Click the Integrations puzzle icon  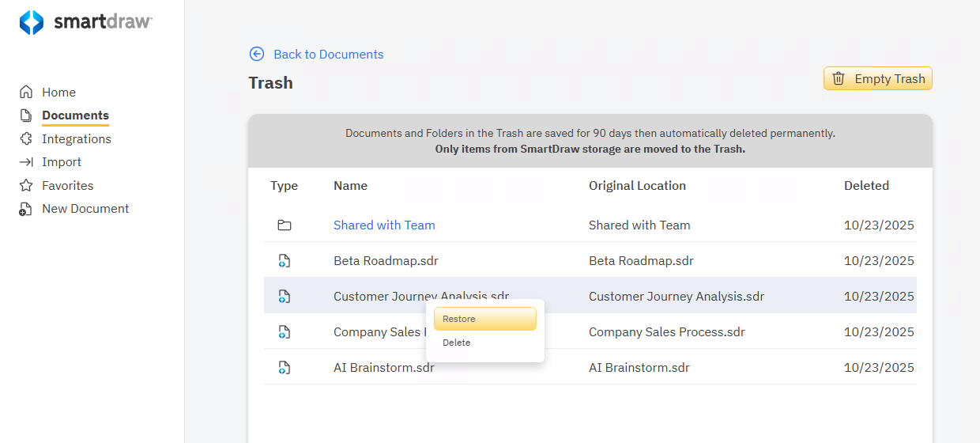(x=26, y=138)
